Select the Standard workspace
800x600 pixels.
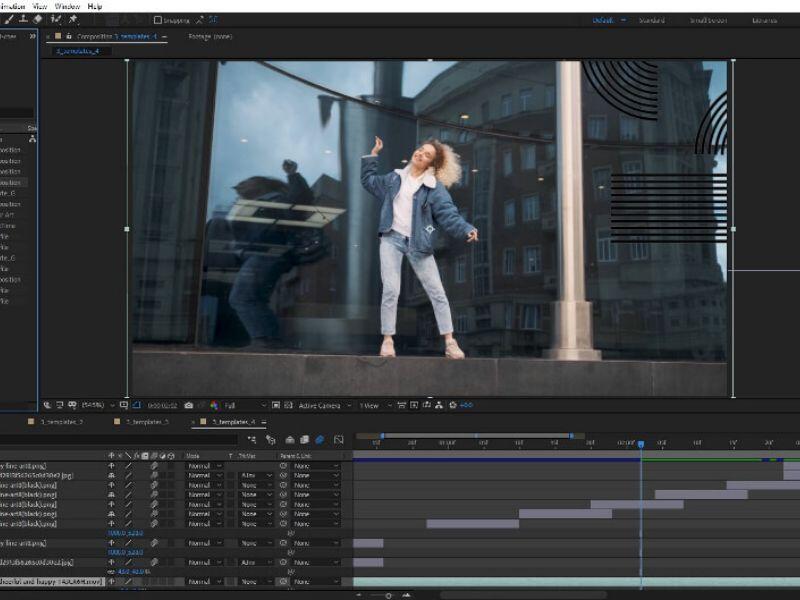[x=651, y=20]
